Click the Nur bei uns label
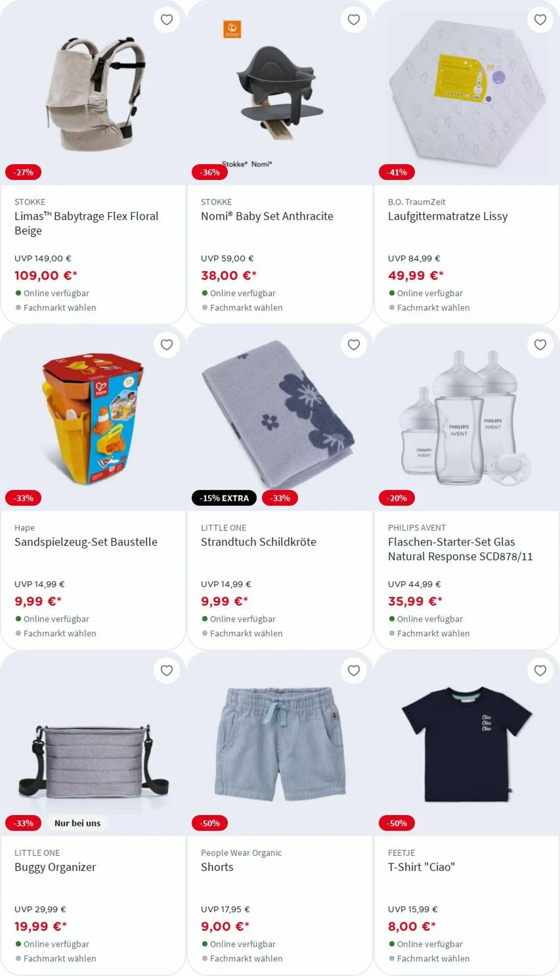 tap(78, 823)
